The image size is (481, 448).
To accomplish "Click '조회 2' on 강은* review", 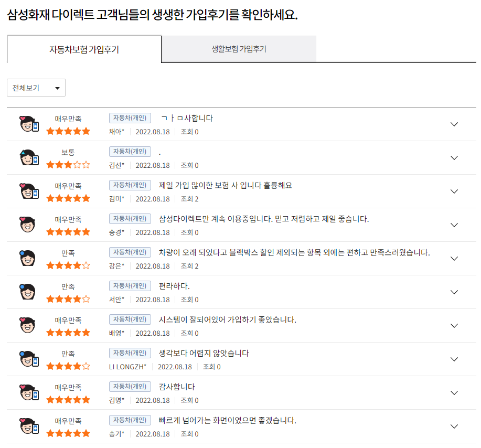I will (189, 266).
